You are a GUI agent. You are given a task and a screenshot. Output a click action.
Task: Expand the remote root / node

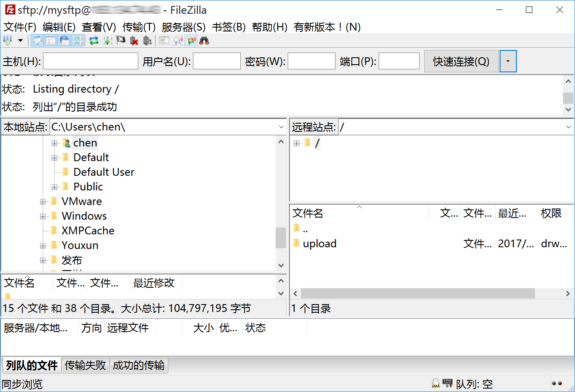tap(296, 143)
